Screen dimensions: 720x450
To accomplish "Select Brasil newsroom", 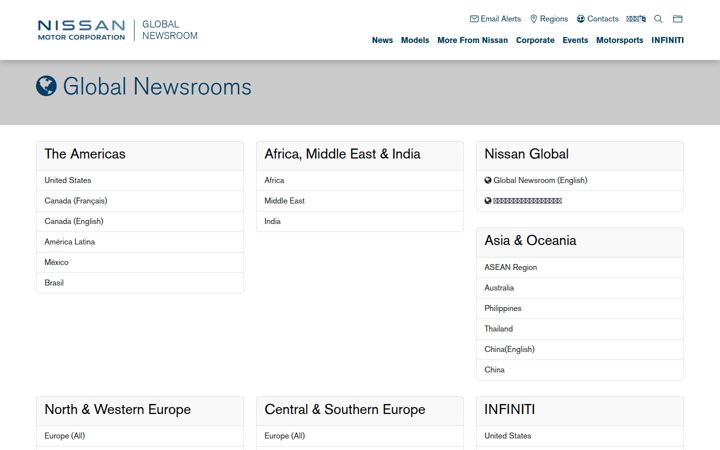I will pyautogui.click(x=140, y=283).
